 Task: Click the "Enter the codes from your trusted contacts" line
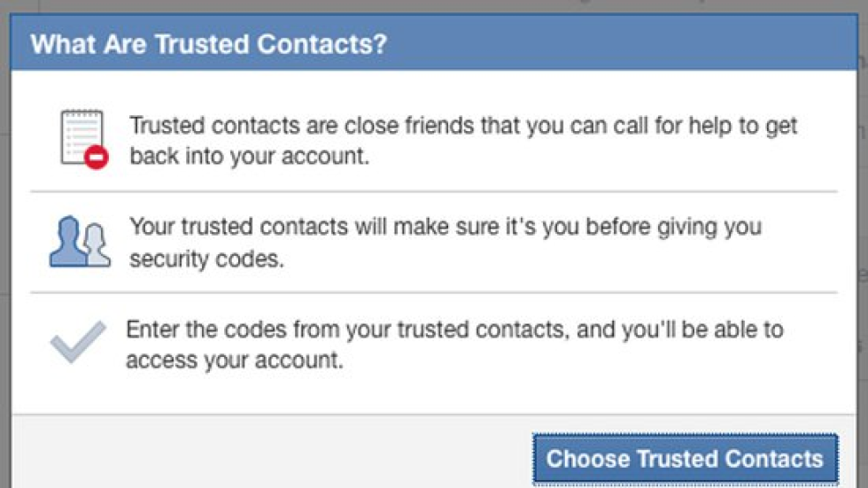[x=454, y=330]
